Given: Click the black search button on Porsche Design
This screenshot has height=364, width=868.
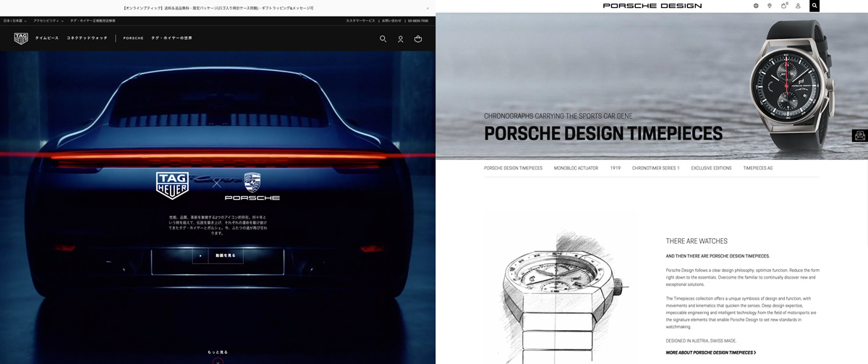Looking at the screenshot, I should point(814,6).
